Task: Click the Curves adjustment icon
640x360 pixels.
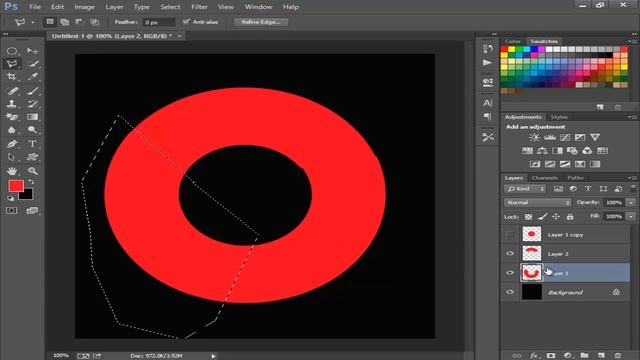Action: click(x=565, y=138)
